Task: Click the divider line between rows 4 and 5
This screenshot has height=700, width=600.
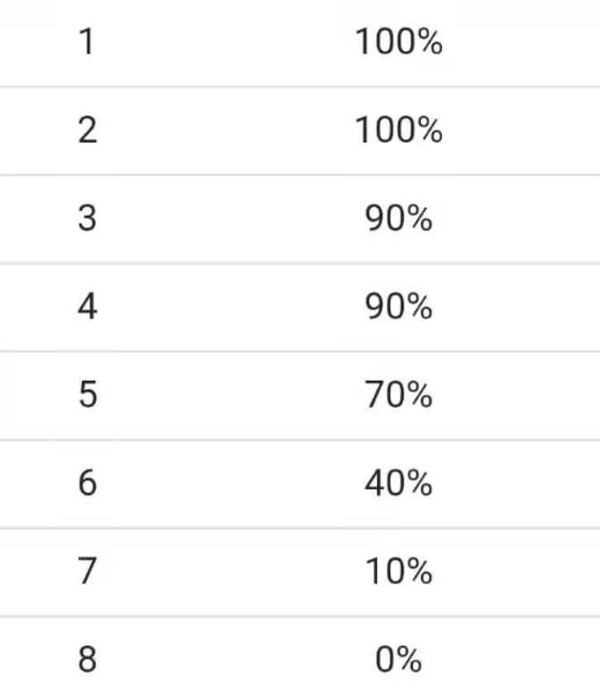Action: coord(300,351)
